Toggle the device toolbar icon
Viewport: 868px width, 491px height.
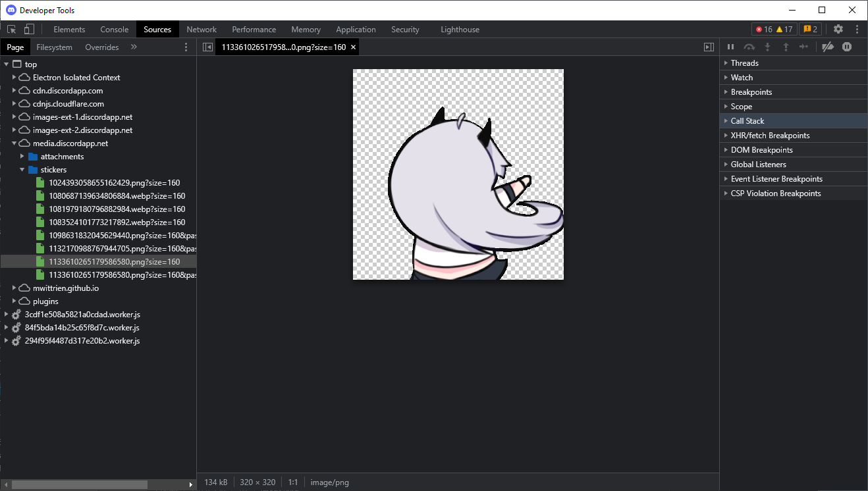click(x=29, y=30)
